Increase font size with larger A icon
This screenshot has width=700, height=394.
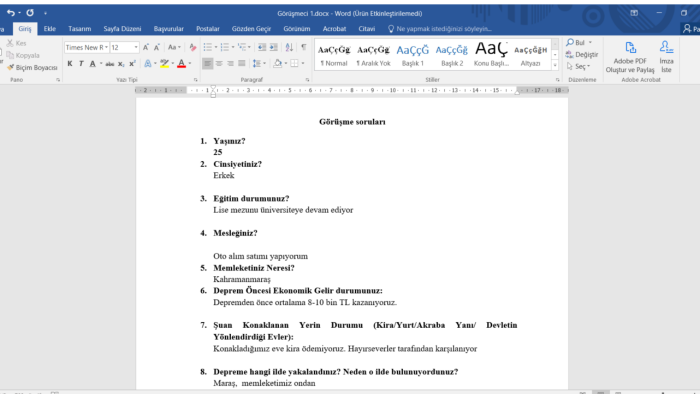(146, 47)
